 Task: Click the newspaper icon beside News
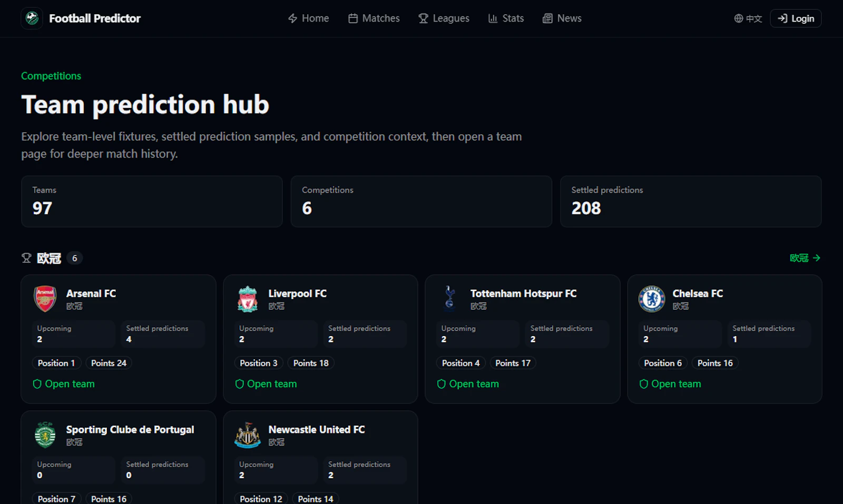547,18
